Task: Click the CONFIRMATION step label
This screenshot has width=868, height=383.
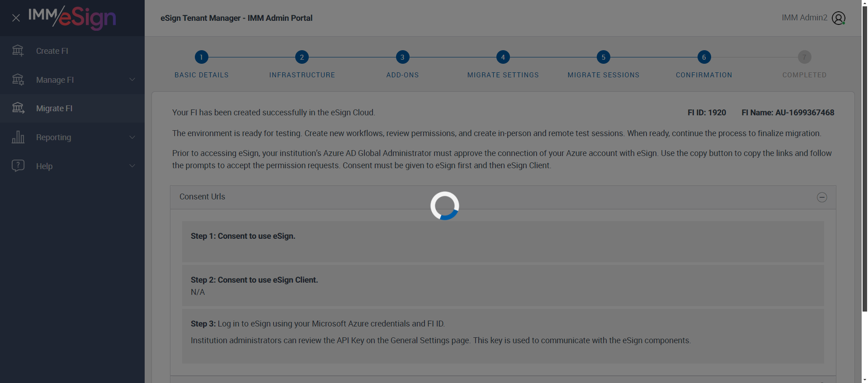Action: pyautogui.click(x=704, y=75)
